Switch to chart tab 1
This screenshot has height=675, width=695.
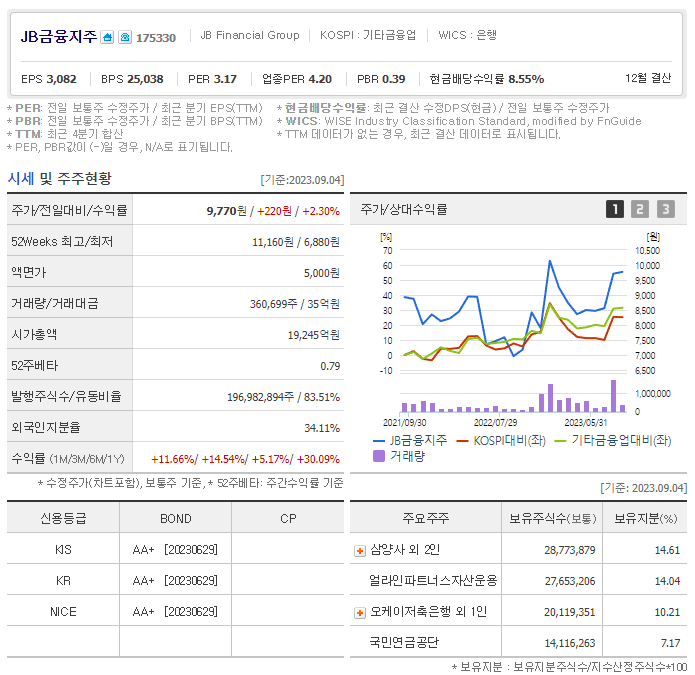(615, 209)
